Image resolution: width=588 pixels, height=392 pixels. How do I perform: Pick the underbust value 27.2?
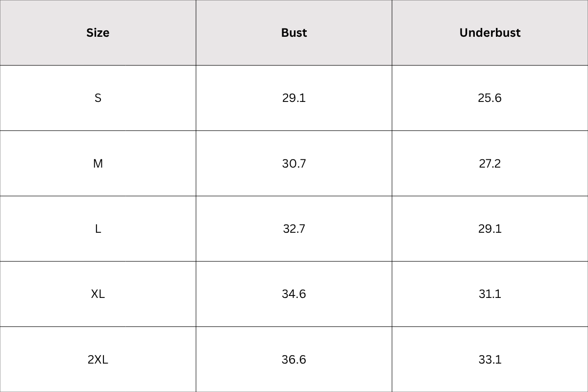(x=490, y=164)
